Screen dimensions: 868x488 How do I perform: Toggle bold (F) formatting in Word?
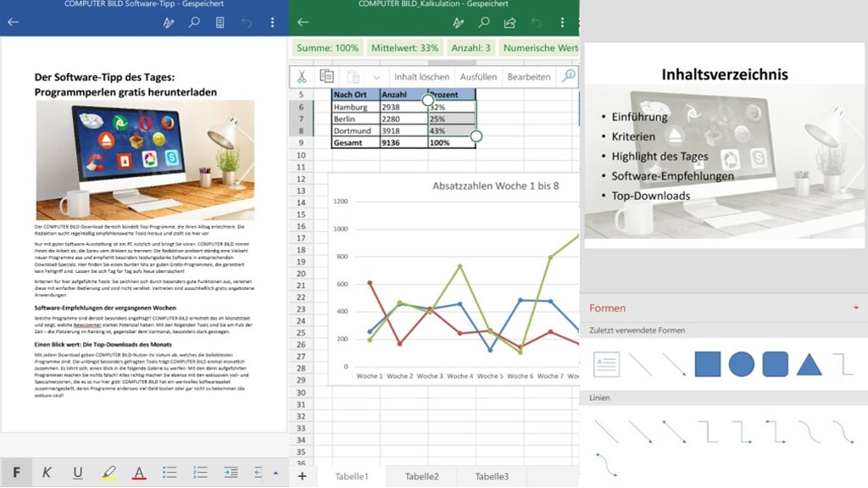pos(17,473)
